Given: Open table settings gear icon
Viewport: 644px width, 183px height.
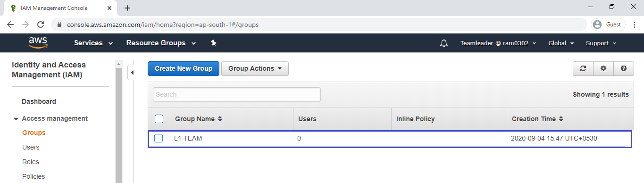Looking at the screenshot, I should point(603,68).
